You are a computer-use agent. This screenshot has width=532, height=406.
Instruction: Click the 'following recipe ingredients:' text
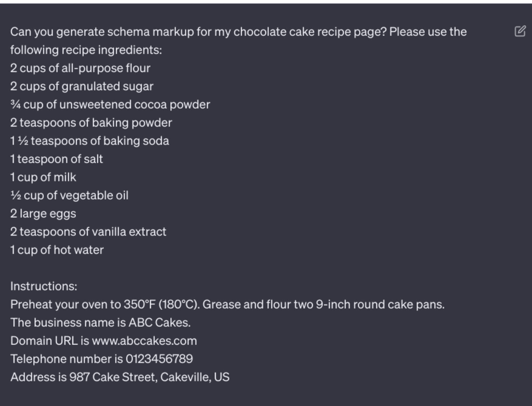pyautogui.click(x=86, y=50)
